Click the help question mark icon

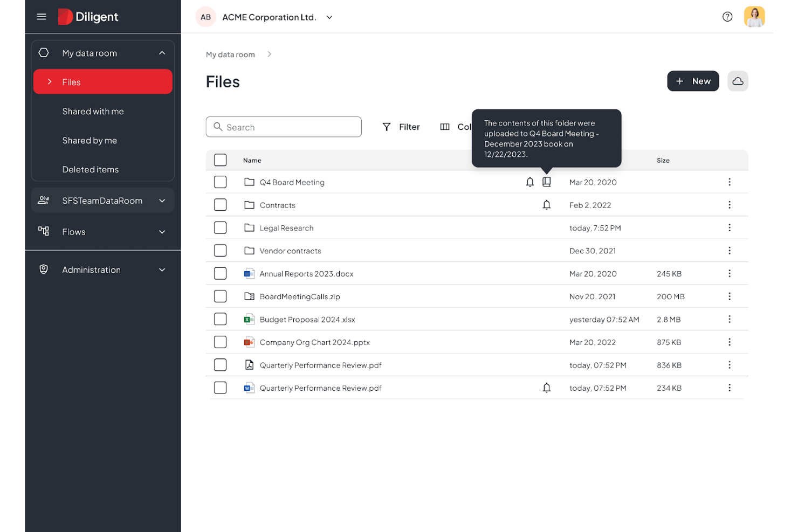pos(727,17)
